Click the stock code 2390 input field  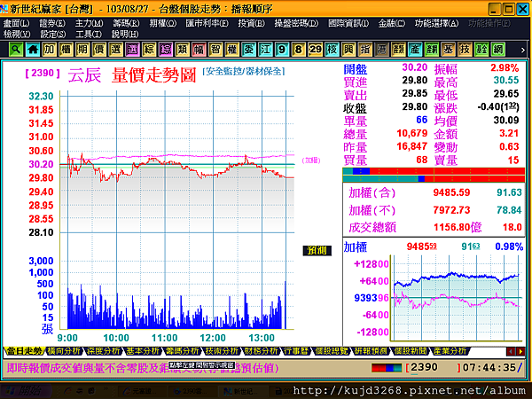point(434,368)
